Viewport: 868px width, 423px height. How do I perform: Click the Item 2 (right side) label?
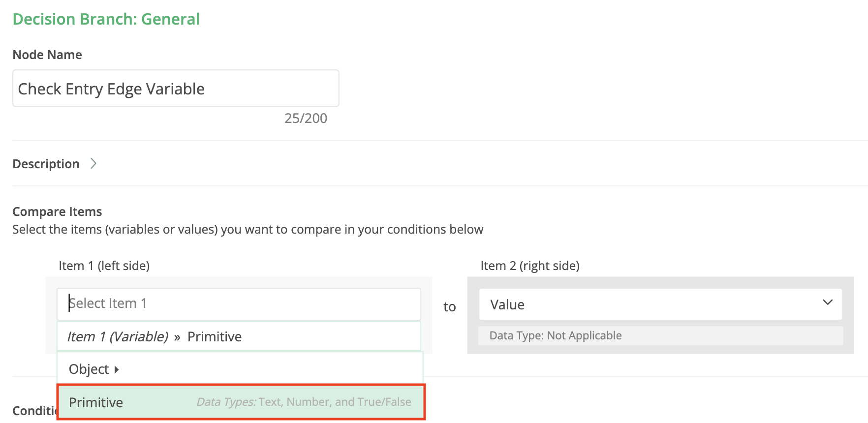point(530,266)
